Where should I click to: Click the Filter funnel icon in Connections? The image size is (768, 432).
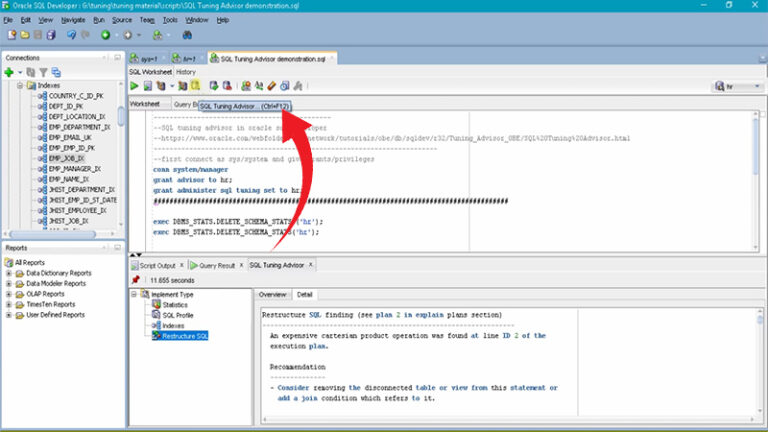coord(44,72)
